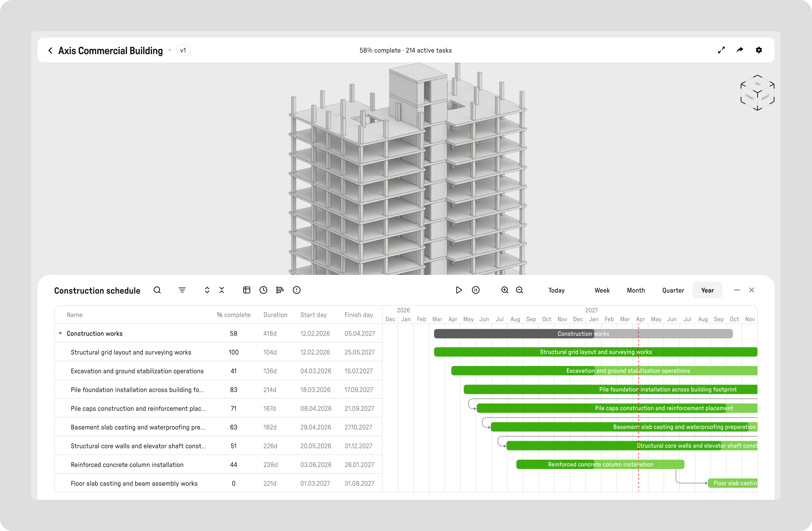The width and height of the screenshot is (812, 531).
Task: Click the red dashed today marker line
Action: pyautogui.click(x=638, y=408)
